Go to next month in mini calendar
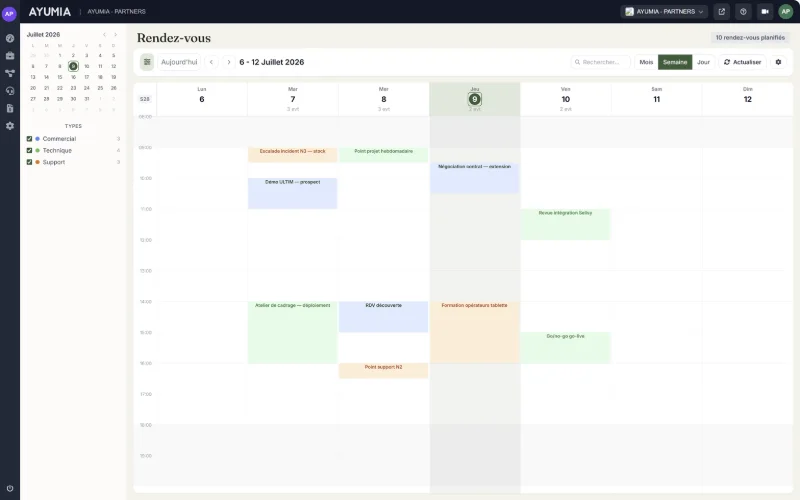 coord(115,35)
